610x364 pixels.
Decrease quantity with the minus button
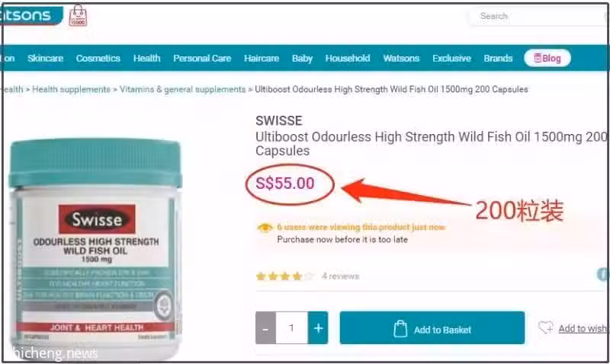[265, 328]
